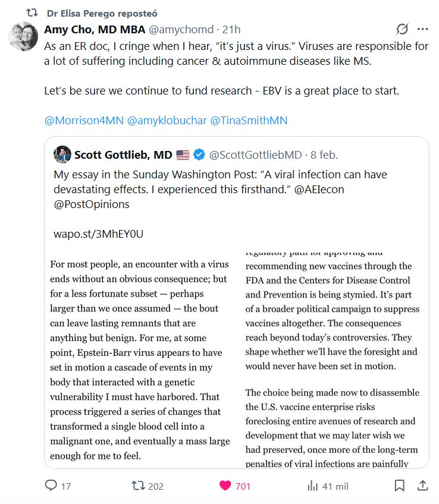Open Dr Elisa Perego reposteó link
This screenshot has height=504, width=439.
click(102, 12)
